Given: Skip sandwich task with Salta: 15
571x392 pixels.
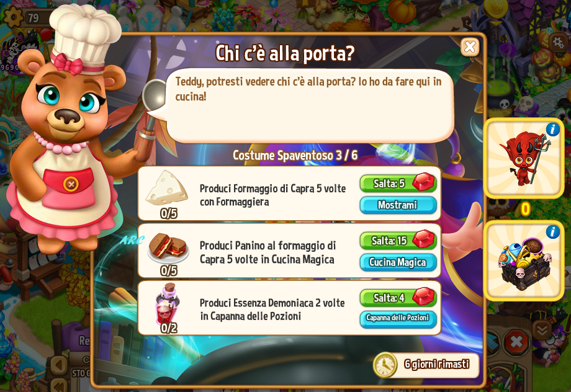Looking at the screenshot, I should pyautogui.click(x=398, y=240).
